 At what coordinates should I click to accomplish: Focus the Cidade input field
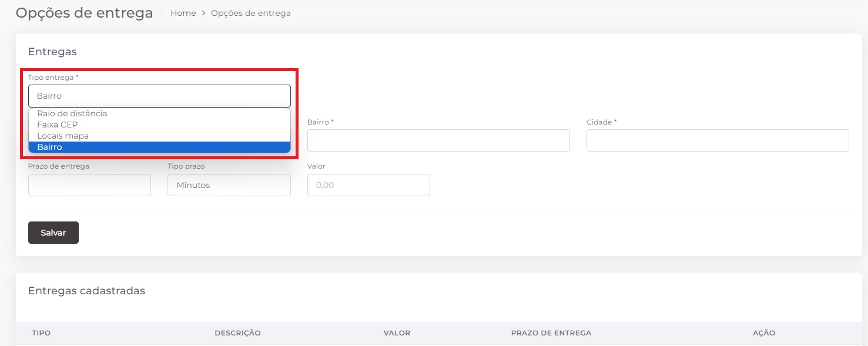(x=717, y=140)
